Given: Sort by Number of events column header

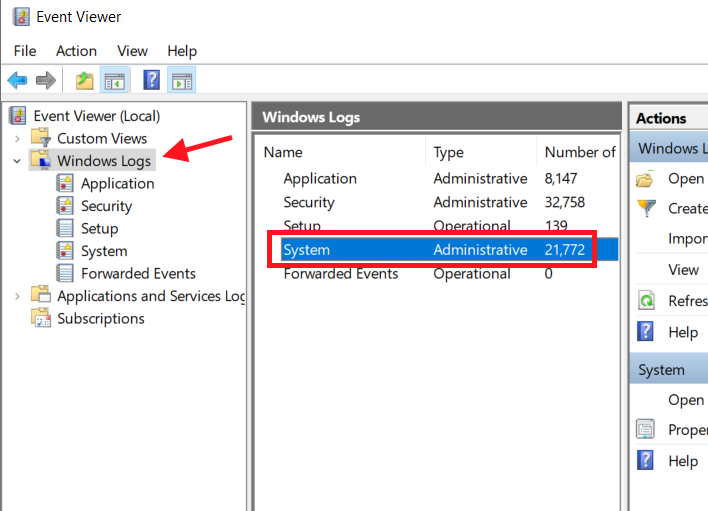Looking at the screenshot, I should (x=580, y=152).
